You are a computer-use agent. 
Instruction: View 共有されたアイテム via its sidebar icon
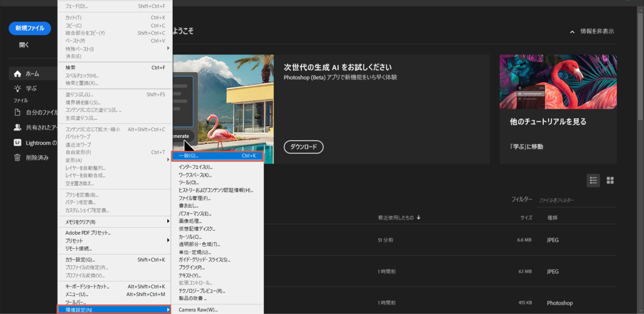(x=18, y=127)
